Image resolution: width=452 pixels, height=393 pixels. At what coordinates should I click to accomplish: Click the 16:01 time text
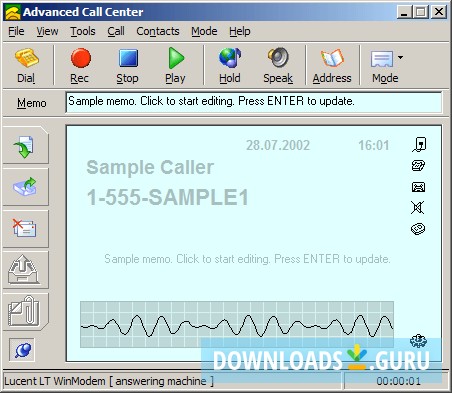coord(374,145)
